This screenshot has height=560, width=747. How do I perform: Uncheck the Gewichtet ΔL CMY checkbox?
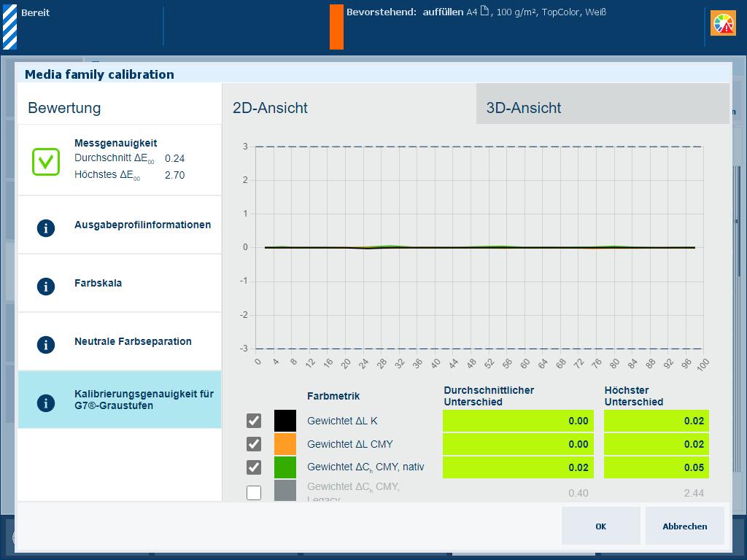pos(254,444)
